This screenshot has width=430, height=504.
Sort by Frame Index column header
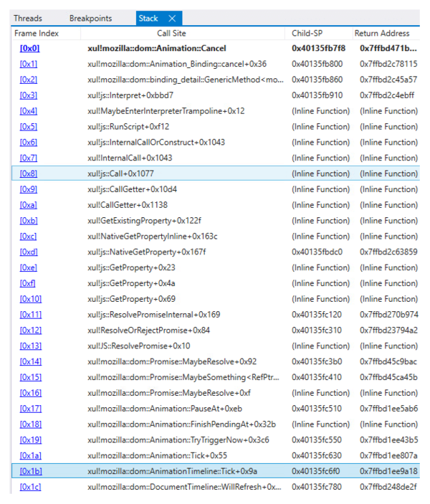coord(37,33)
